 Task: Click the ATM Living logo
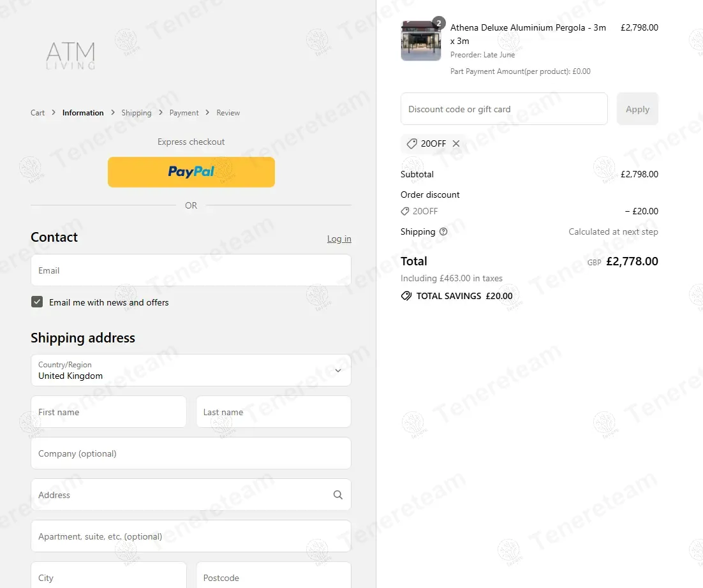coord(71,55)
